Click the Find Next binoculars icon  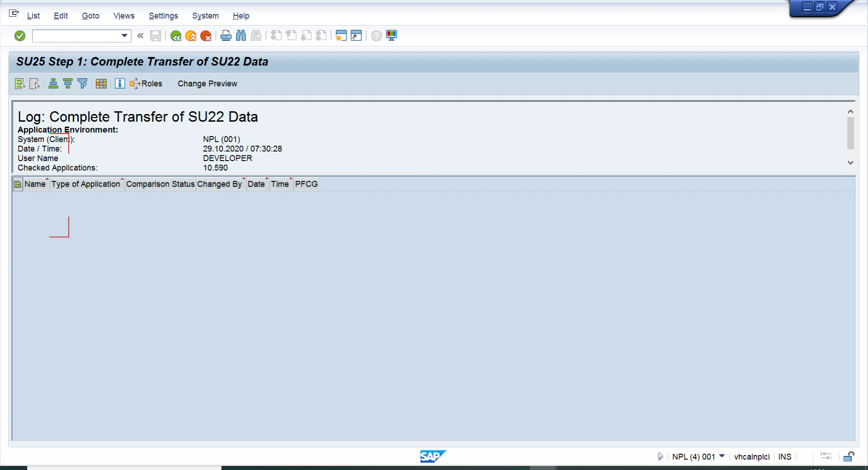tap(256, 36)
